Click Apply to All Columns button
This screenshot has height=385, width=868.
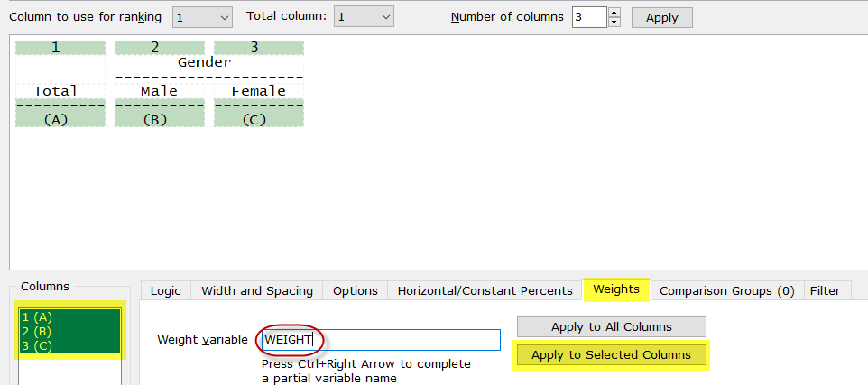point(611,326)
